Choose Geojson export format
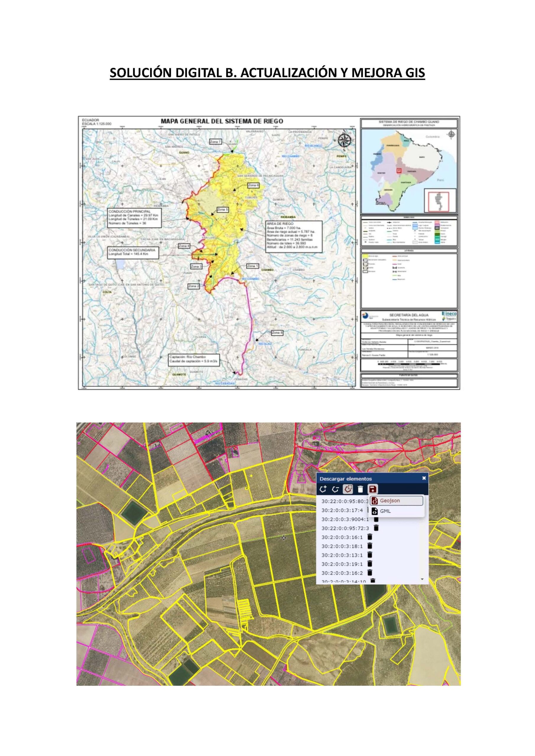Viewport: 535px width, 756px height. coord(396,501)
